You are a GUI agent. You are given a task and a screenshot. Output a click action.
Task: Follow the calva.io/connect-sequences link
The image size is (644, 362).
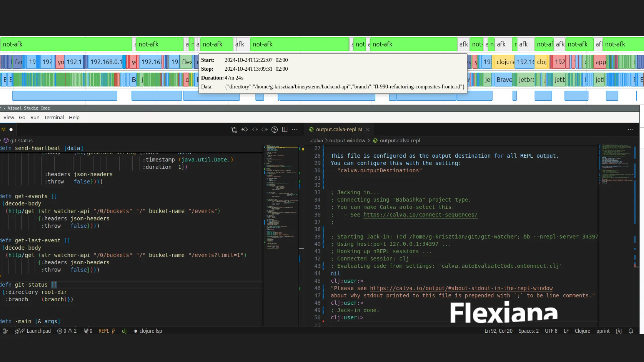[420, 215]
